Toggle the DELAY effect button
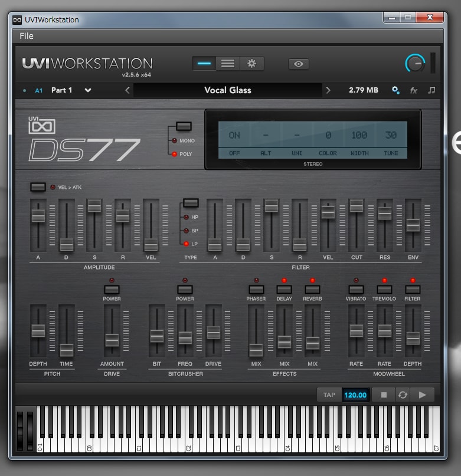Image resolution: width=461 pixels, height=476 pixels. (x=284, y=289)
